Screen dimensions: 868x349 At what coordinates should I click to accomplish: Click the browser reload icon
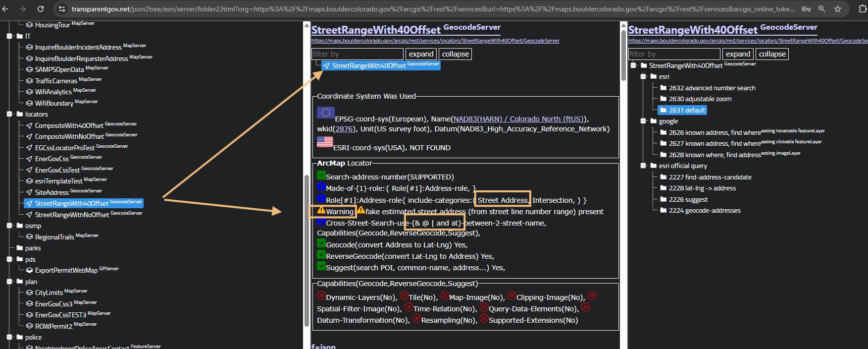coord(41,9)
